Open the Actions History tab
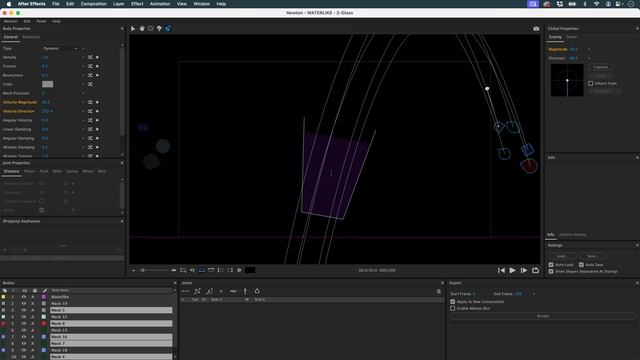Screen dimensions: 640x360 point(572,235)
